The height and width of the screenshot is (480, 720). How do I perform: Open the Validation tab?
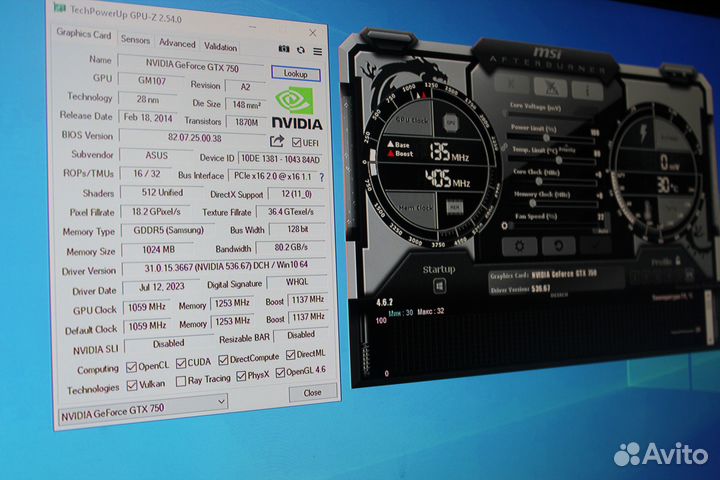[220, 47]
